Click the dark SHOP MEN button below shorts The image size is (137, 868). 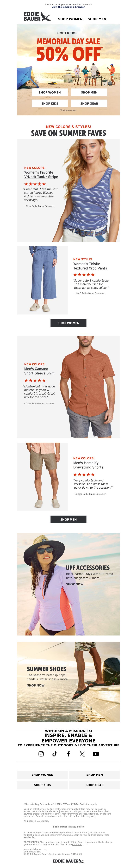point(68,519)
